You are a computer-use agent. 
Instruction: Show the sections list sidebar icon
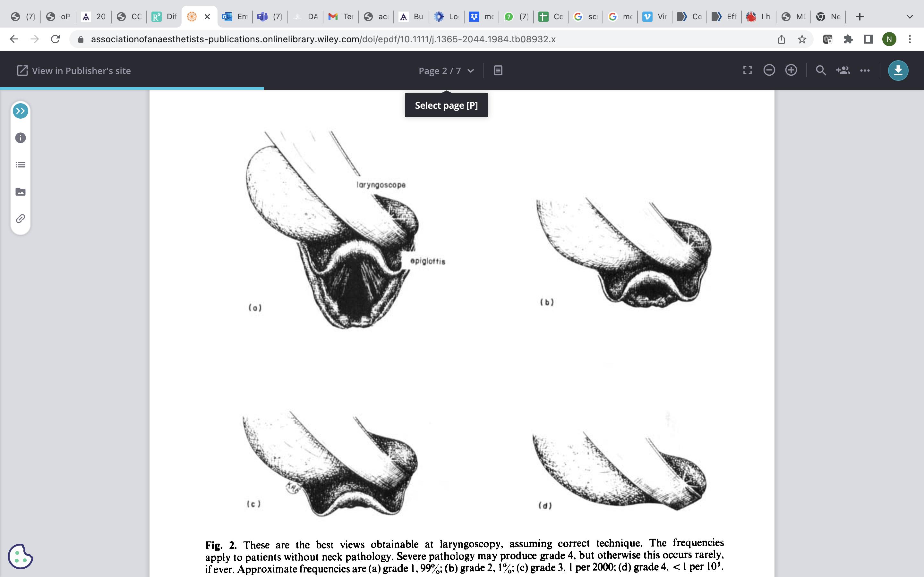tap(21, 165)
